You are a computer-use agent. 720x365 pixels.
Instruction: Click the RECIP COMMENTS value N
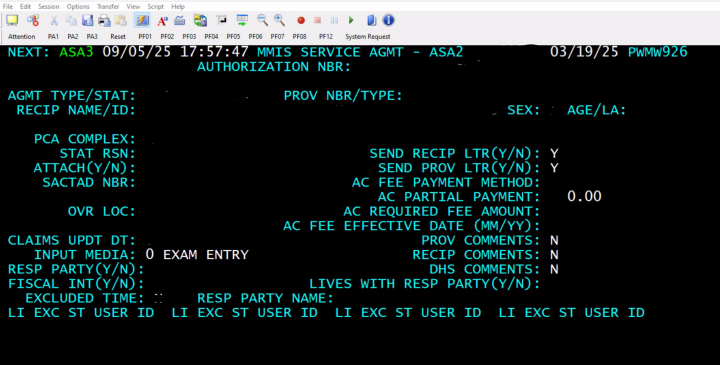554,255
